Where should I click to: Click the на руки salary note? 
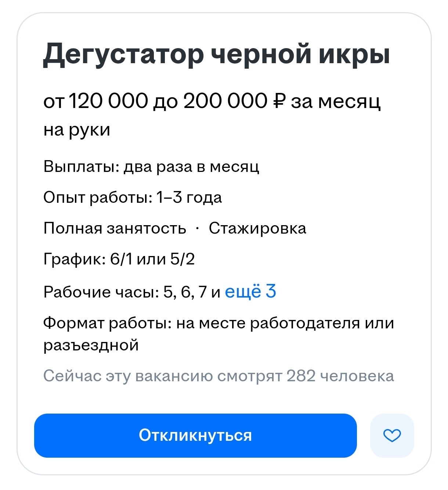77,130
